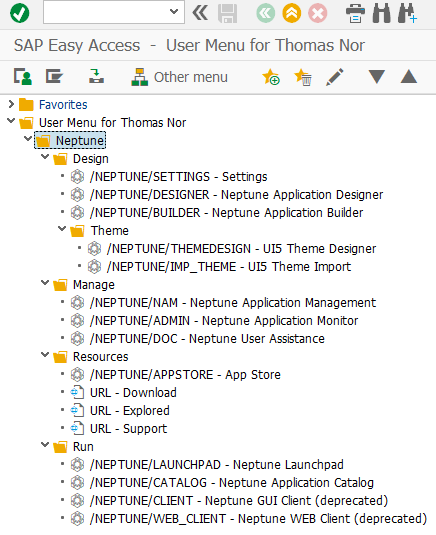Expand the Favorites folder
This screenshot has height=535, width=436.
(11, 104)
